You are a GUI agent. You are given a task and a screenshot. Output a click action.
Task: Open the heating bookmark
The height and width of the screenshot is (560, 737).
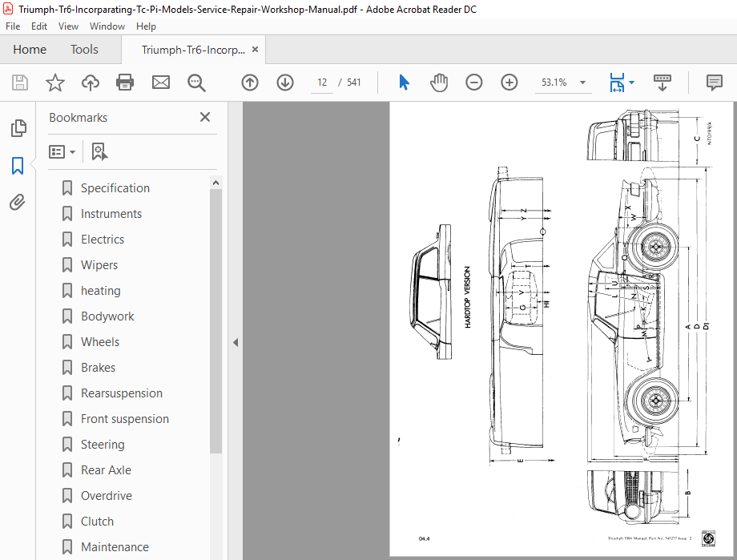click(101, 291)
